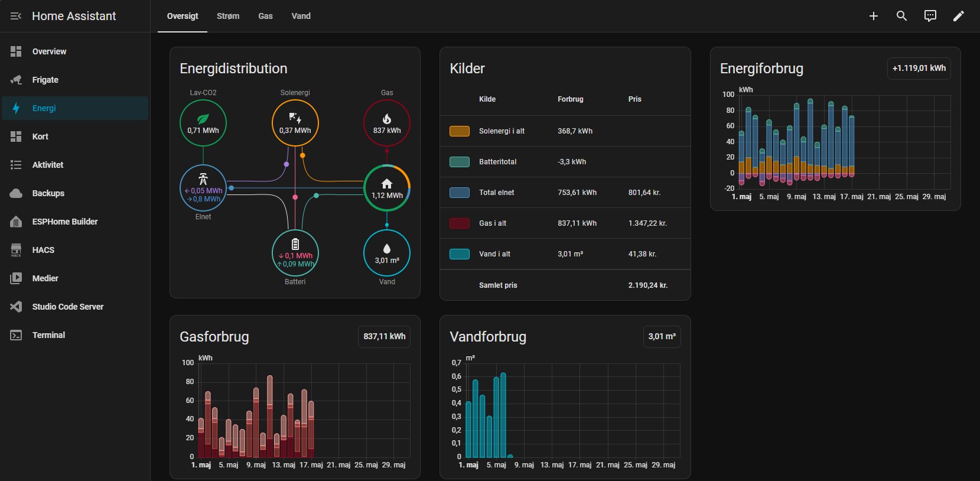Open the assistant chat bubble icon
This screenshot has width=980, height=481.
click(930, 16)
